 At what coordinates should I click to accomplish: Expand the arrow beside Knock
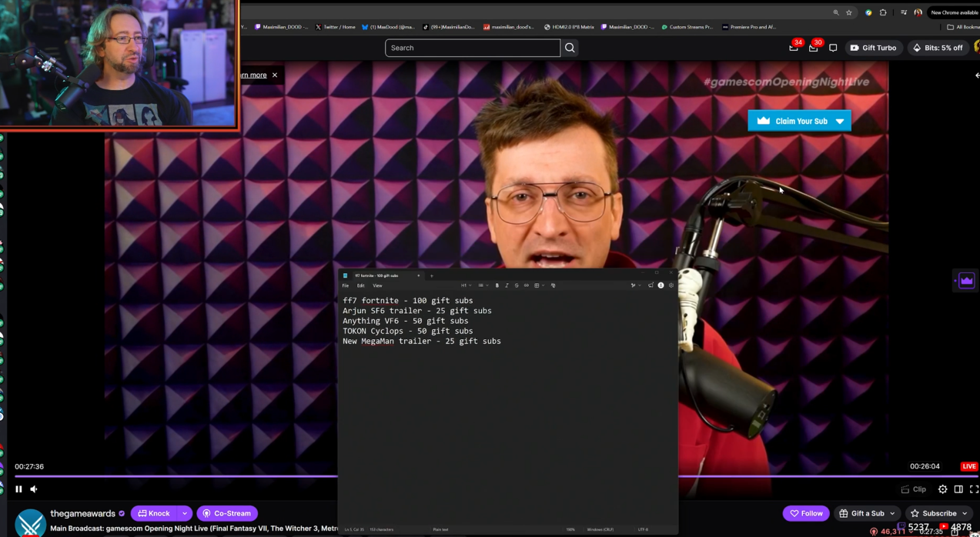185,513
